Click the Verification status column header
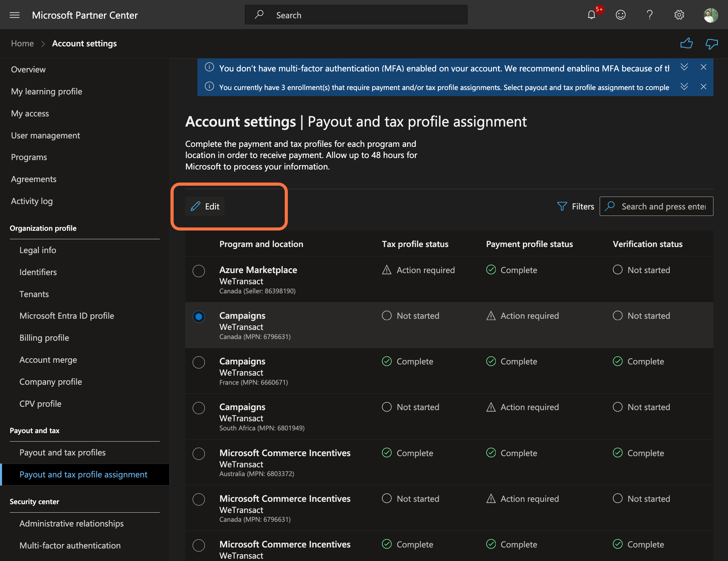 pos(647,244)
